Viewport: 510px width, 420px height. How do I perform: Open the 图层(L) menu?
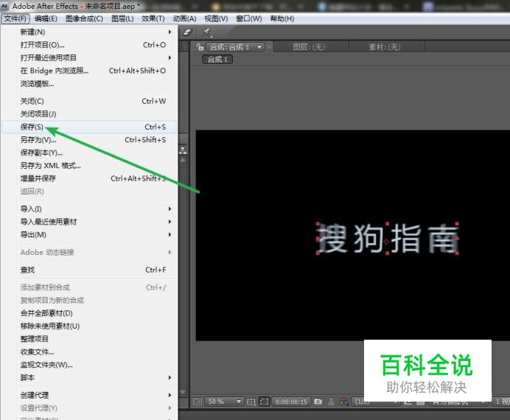pyautogui.click(x=122, y=19)
